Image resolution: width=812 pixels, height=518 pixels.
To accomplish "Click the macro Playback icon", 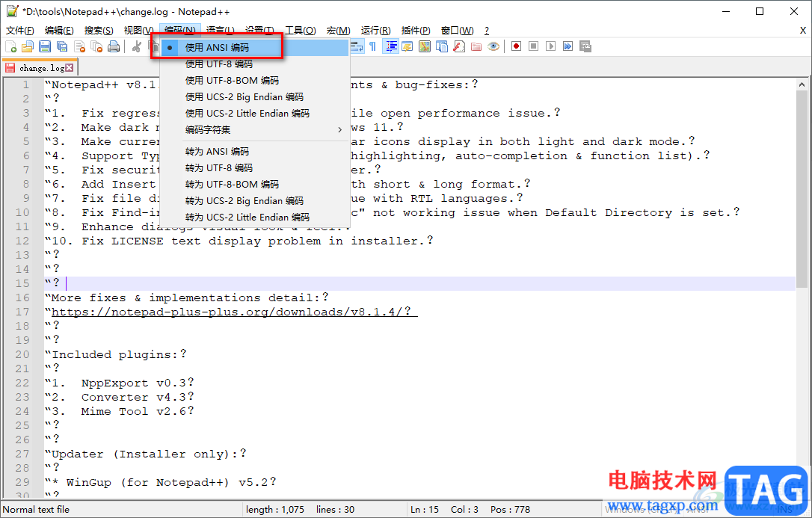I will (550, 46).
